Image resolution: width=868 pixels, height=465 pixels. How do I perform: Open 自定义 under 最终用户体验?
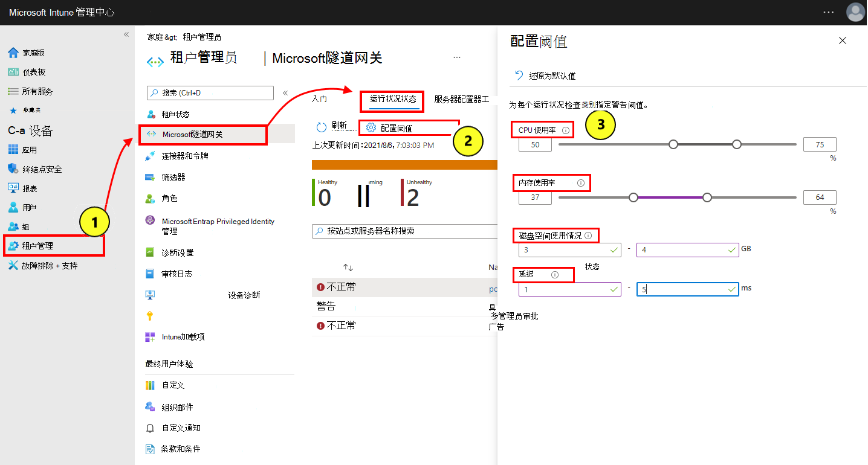pyautogui.click(x=173, y=385)
